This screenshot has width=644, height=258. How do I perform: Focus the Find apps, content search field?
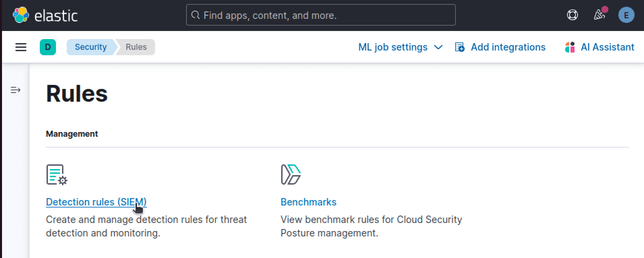coord(321,15)
